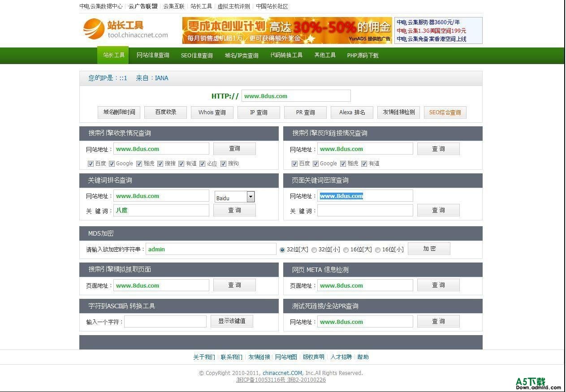566x392 pixels.
Task: Select the 32位[小] MD5 radio option
Action: tap(314, 250)
